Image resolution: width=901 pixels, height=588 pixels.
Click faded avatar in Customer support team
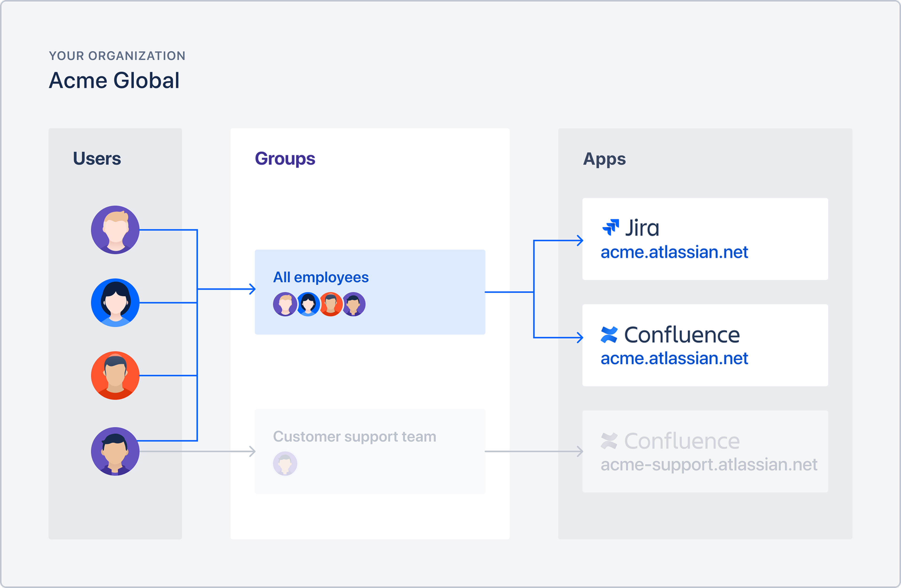pyautogui.click(x=285, y=463)
